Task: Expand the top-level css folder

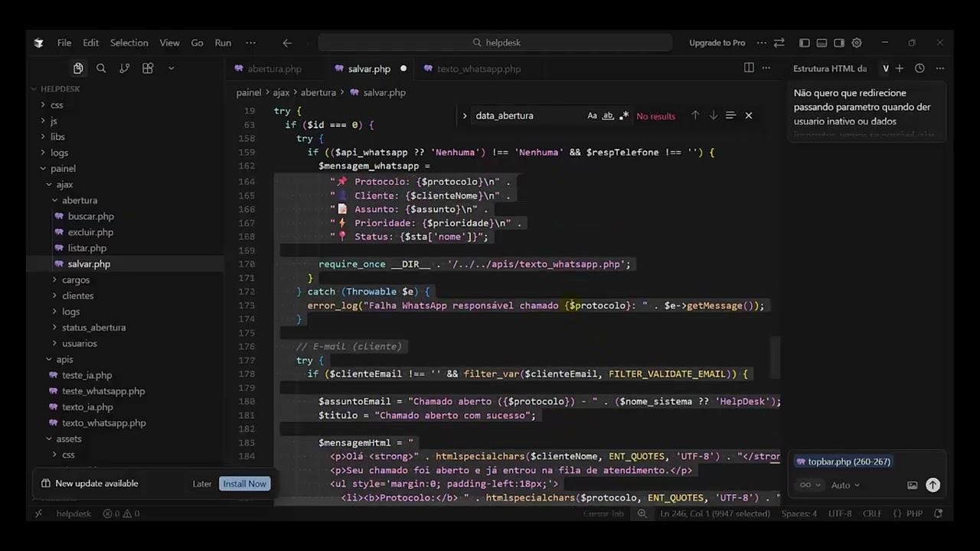Action: (x=57, y=105)
